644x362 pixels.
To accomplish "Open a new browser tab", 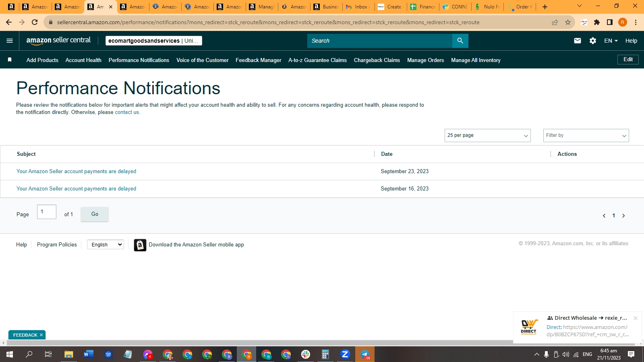I will click(545, 7).
